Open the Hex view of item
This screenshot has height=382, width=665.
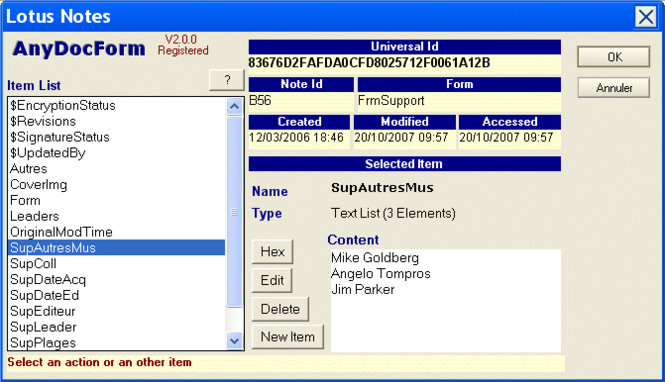point(272,251)
